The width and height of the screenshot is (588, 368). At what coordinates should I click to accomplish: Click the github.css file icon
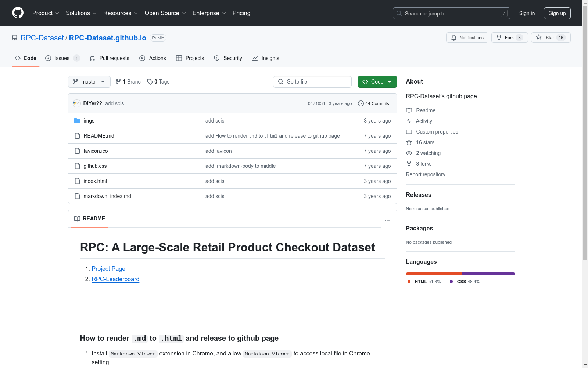coord(77,166)
